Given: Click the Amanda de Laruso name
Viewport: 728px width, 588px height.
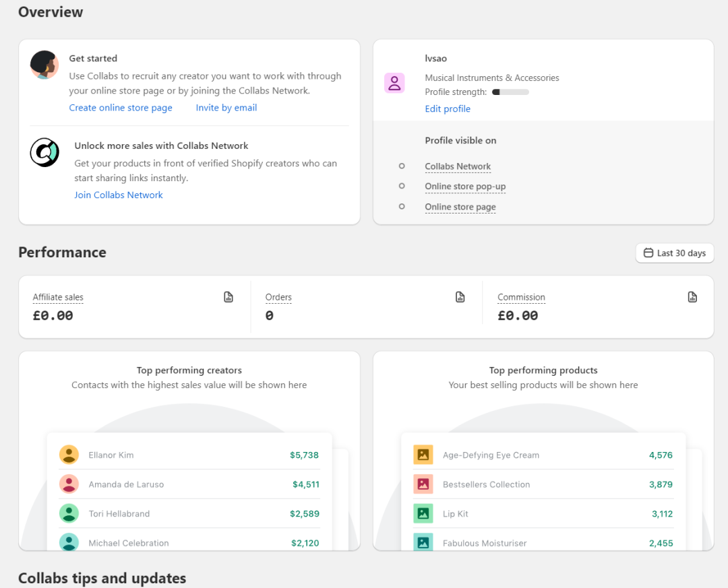Looking at the screenshot, I should pyautogui.click(x=126, y=484).
